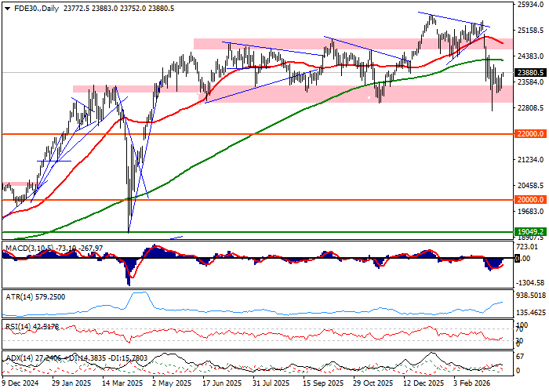Click the 15 Sep 2025 date label
The width and height of the screenshot is (549, 392).
323,385
